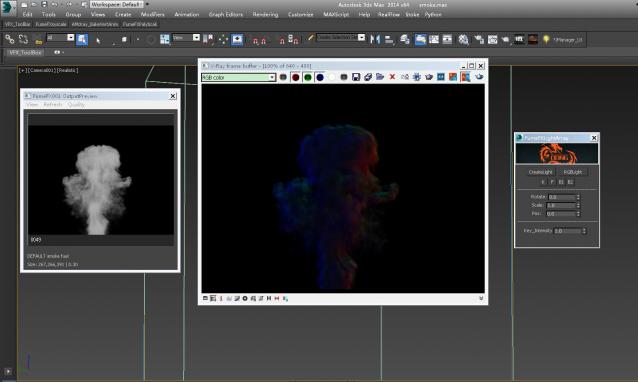This screenshot has height=382, width=638.
Task: Toggle Switch to RGB channel button in frame buffer
Action: point(283,77)
